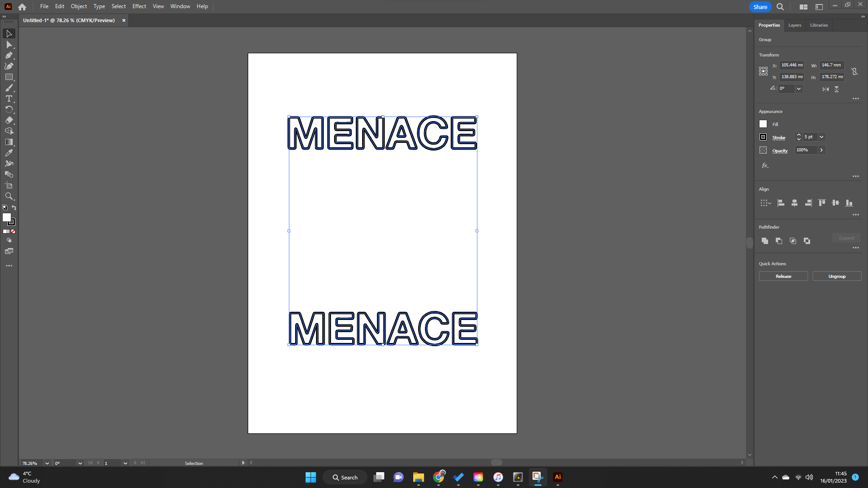Apply Align Horizontal Center

[x=794, y=203]
